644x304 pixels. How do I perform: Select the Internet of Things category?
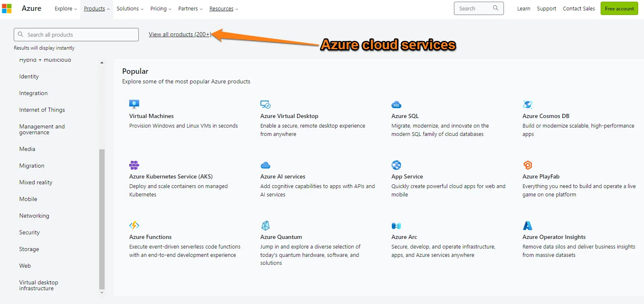[x=42, y=110]
